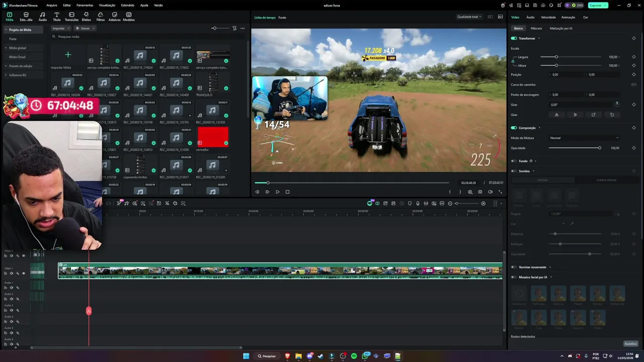Mute the Áudio 1 track
Screen dimensions: 644x362
[x=11, y=287]
